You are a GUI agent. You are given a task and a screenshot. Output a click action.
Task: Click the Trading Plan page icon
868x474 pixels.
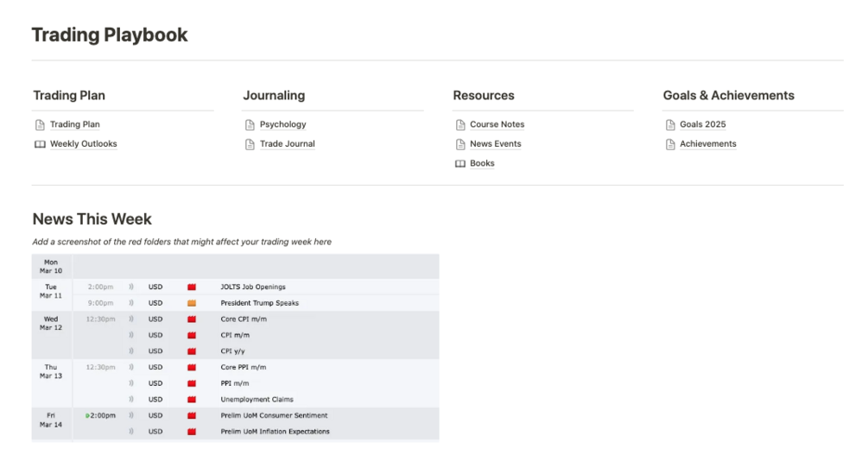(x=40, y=124)
